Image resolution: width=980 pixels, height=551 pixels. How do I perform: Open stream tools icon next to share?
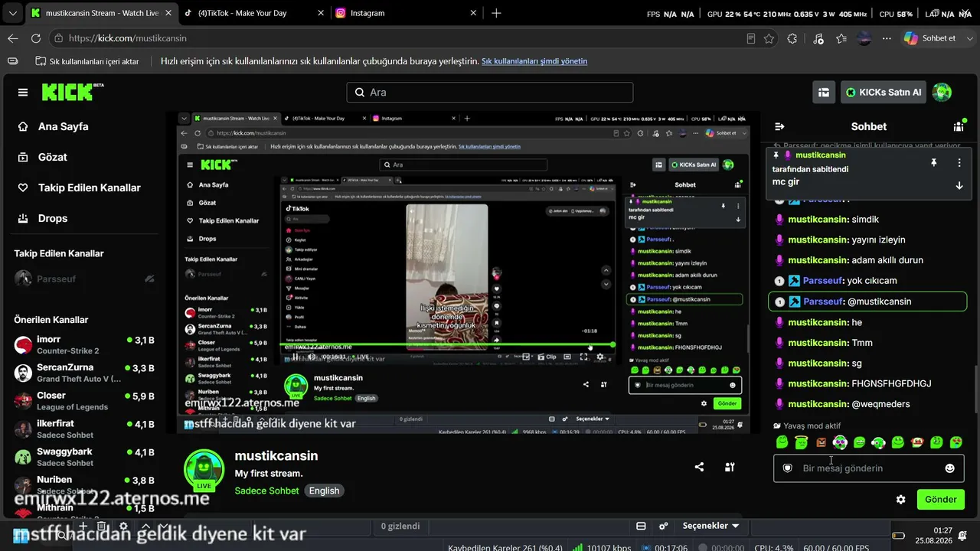point(730,467)
